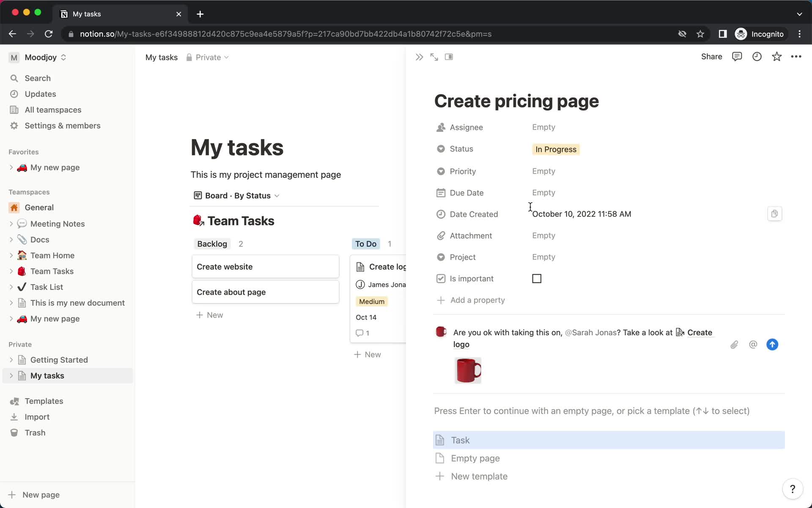Expand the My new page tree item
Viewport: 812px width, 508px height.
coord(12,167)
